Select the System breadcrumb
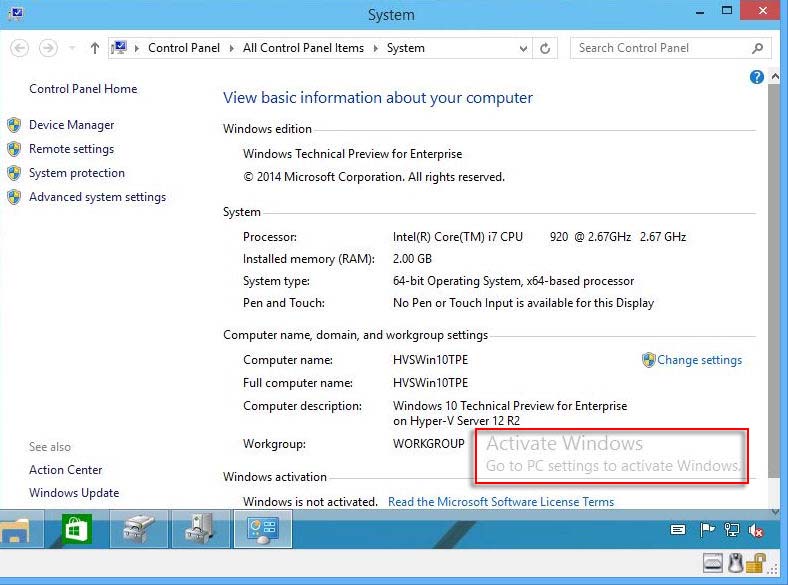This screenshot has height=585, width=788. pyautogui.click(x=406, y=48)
